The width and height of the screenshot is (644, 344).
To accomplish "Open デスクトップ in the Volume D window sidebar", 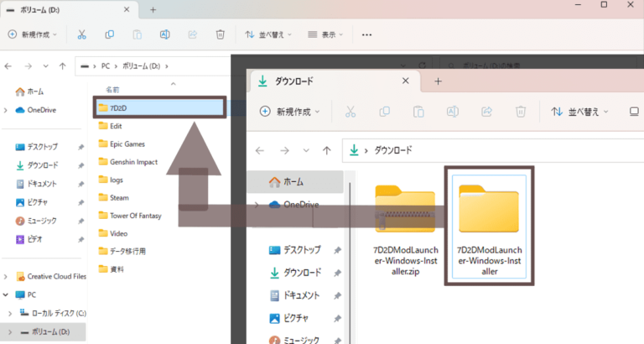I will 37,147.
